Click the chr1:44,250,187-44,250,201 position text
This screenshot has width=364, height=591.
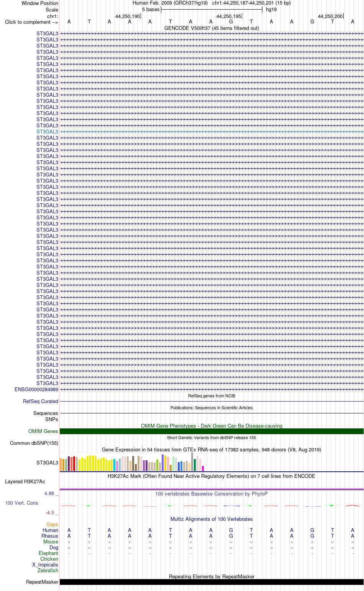click(251, 3)
